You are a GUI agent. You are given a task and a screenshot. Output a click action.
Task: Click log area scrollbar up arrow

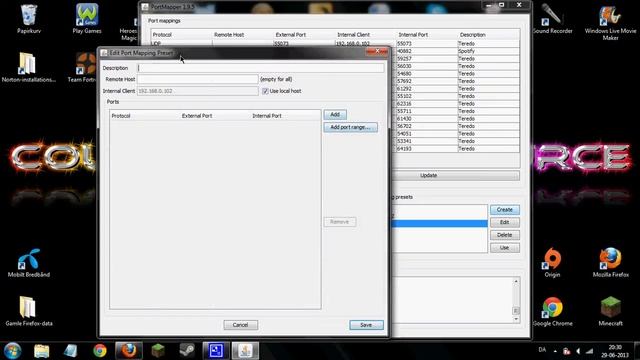(x=516, y=282)
